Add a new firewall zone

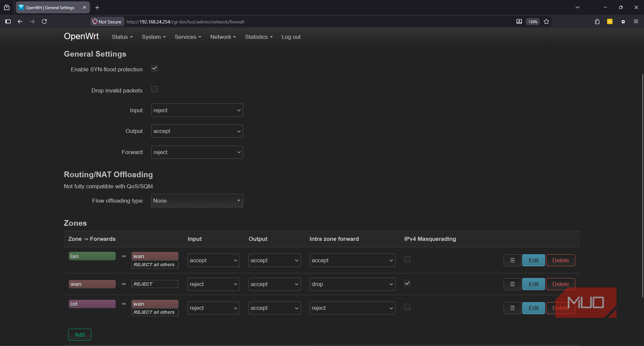click(79, 334)
